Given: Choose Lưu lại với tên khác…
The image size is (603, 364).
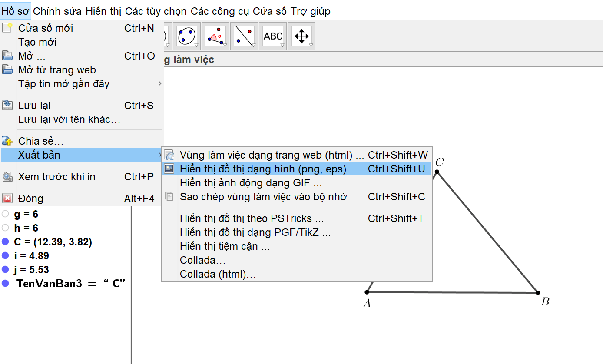Looking at the screenshot, I should (82, 119).
